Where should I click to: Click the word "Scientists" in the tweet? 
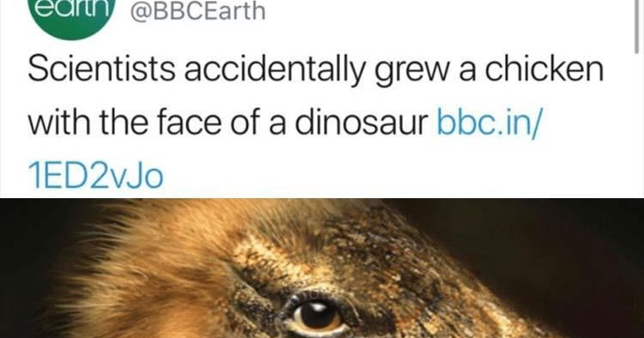(102, 70)
